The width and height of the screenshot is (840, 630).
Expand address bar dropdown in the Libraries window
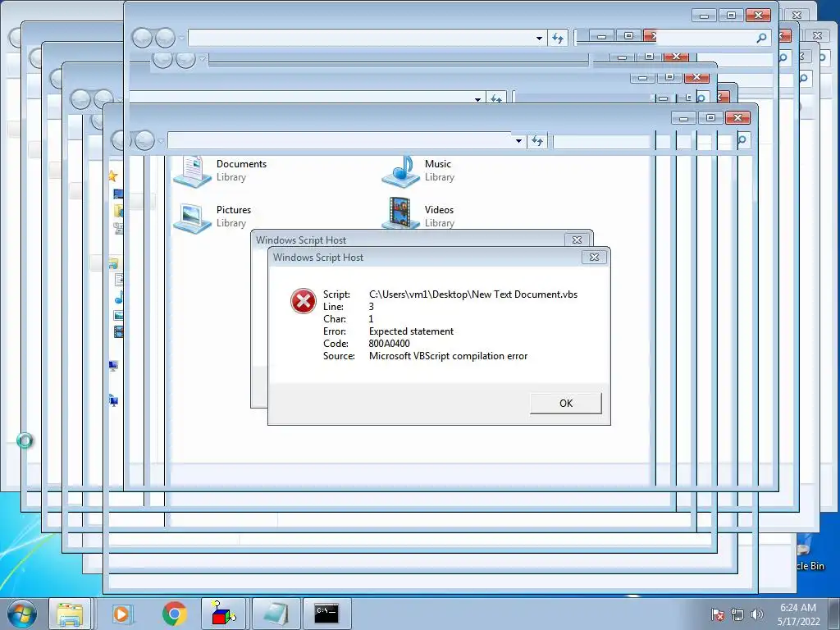(518, 141)
